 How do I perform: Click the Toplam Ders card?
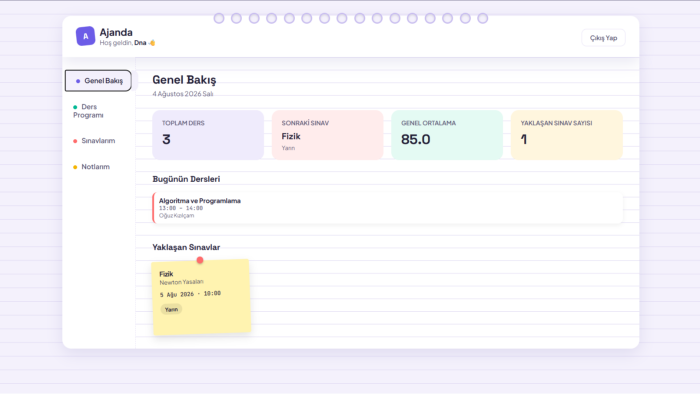pyautogui.click(x=208, y=135)
